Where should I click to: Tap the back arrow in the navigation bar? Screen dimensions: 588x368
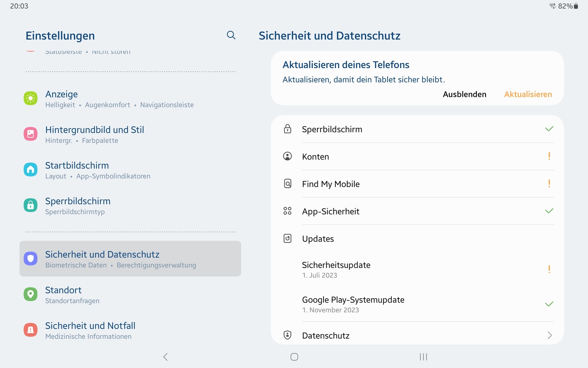tap(166, 357)
